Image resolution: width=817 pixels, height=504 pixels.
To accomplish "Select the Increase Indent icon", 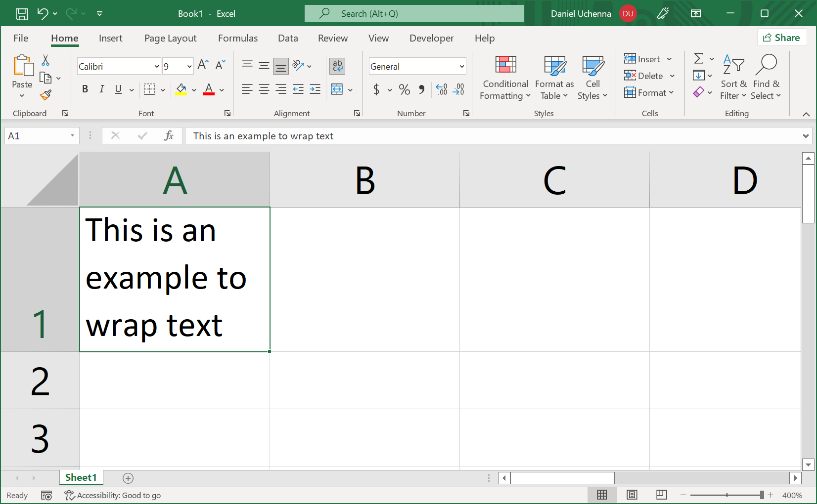I will tap(315, 89).
